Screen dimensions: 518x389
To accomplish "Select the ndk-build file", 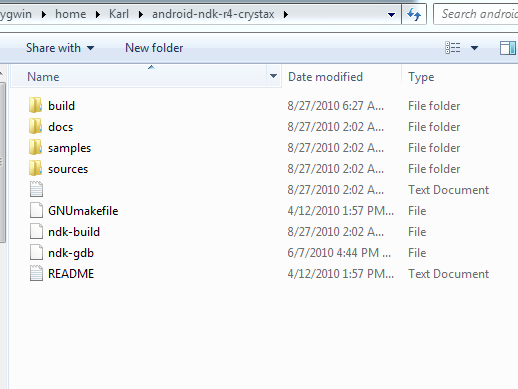I will 74,232.
